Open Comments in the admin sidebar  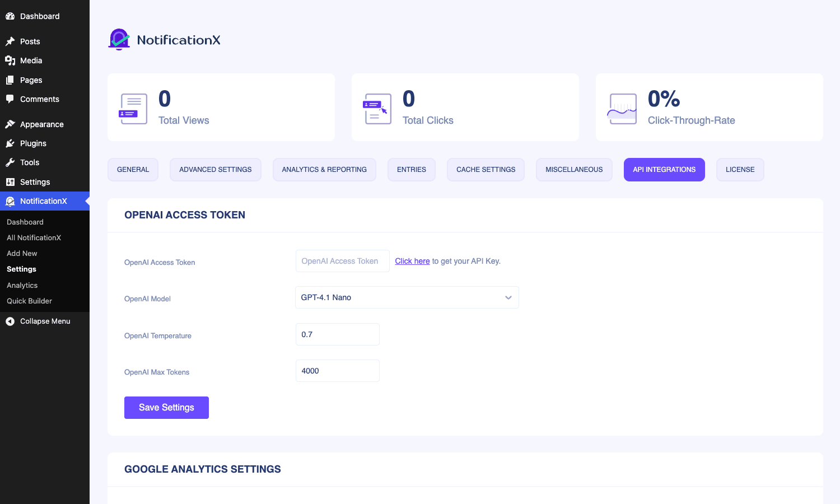point(45,99)
